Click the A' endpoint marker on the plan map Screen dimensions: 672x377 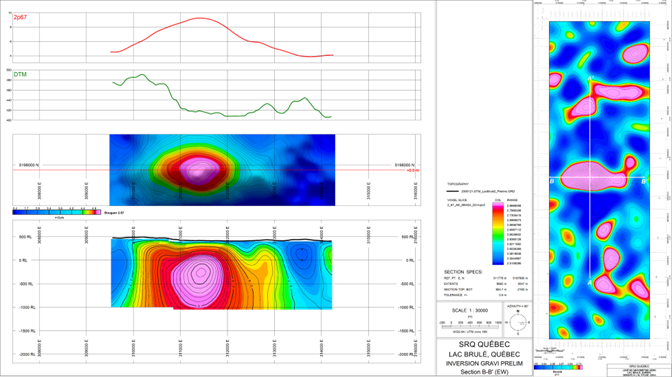pyautogui.click(x=590, y=78)
